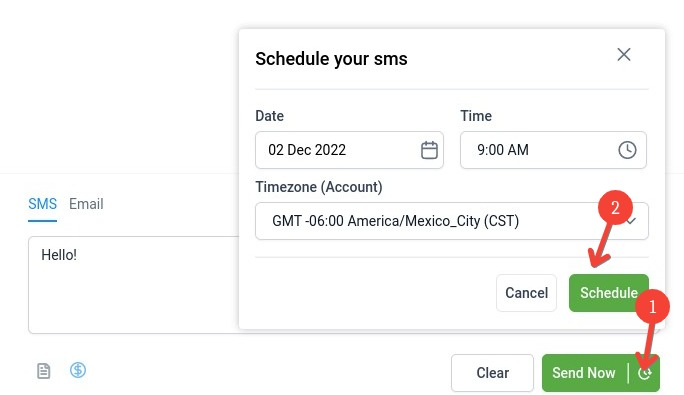The width and height of the screenshot is (684, 395).
Task: Click the Date field label
Action: point(270,116)
